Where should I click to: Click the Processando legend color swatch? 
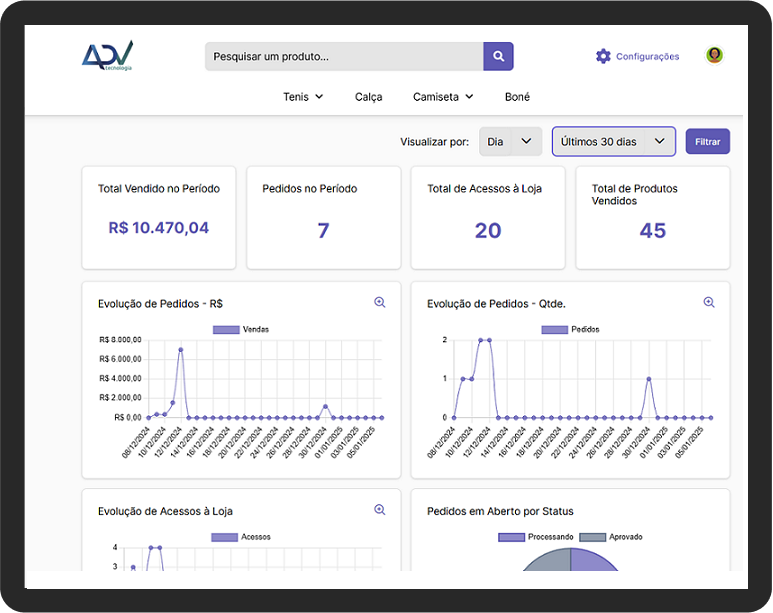[x=511, y=537]
